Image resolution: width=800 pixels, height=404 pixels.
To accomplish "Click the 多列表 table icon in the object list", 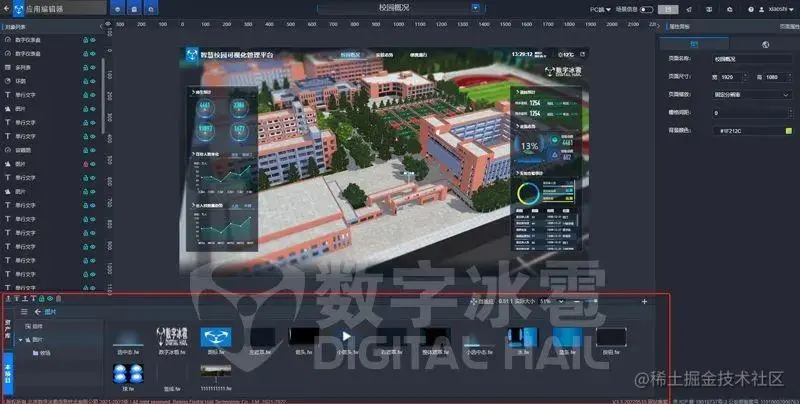I will (8, 67).
